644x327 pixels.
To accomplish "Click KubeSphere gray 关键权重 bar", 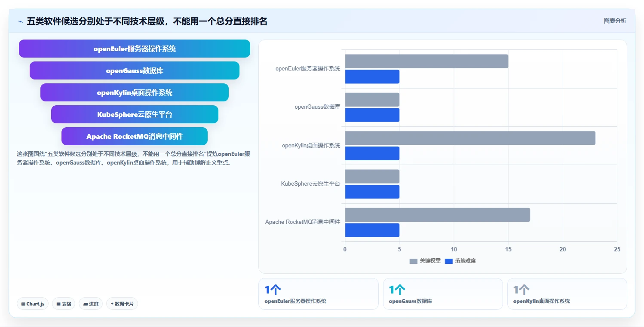I will point(372,176).
